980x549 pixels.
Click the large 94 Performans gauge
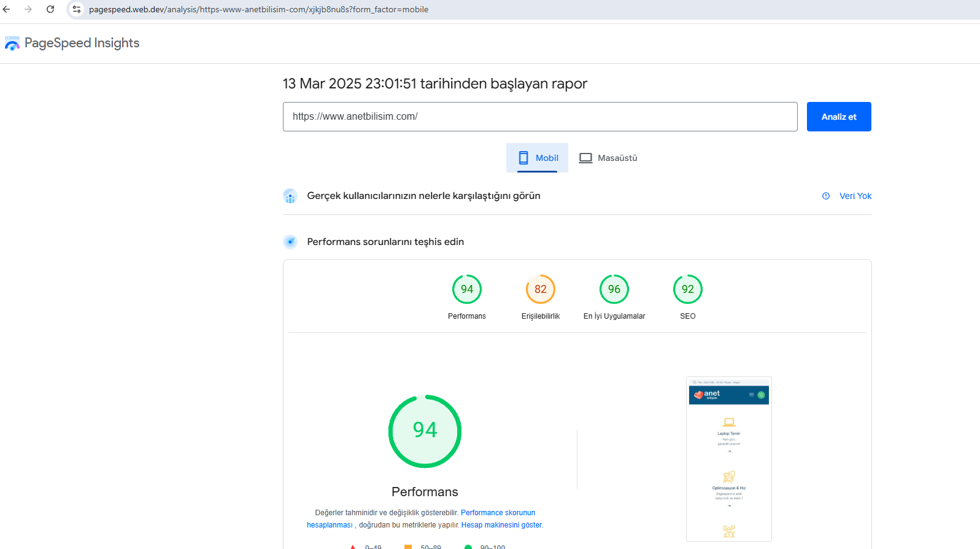coord(425,431)
